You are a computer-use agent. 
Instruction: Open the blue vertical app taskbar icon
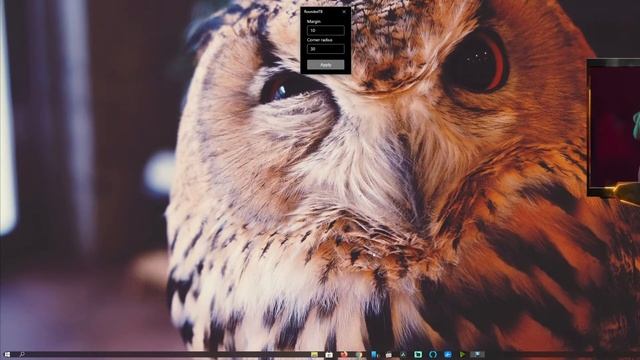[374, 355]
